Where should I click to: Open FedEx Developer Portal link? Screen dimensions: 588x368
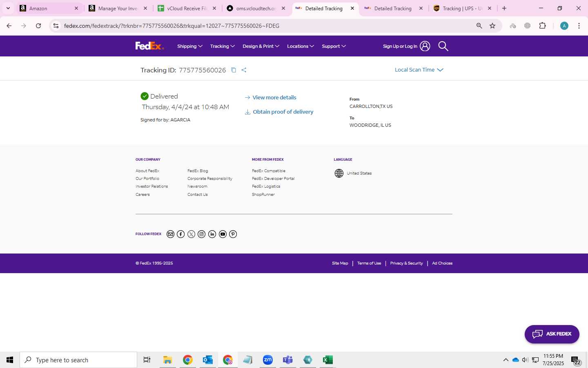point(273,179)
